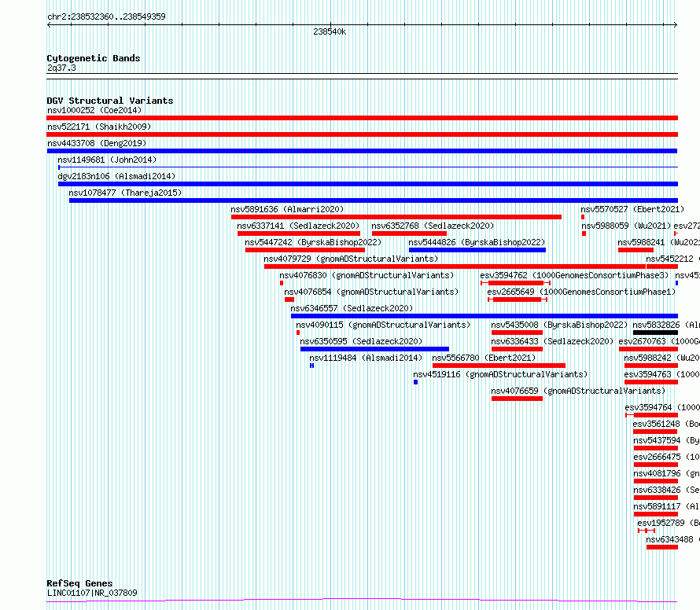Click nsv1149681 (John2014) label
700x610 pixels.
coord(107,160)
